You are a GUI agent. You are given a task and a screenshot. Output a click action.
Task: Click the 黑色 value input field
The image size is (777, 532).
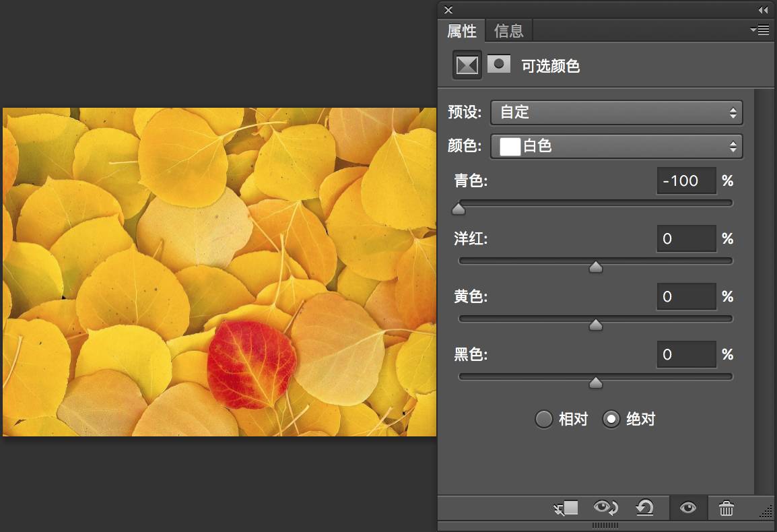coord(687,354)
